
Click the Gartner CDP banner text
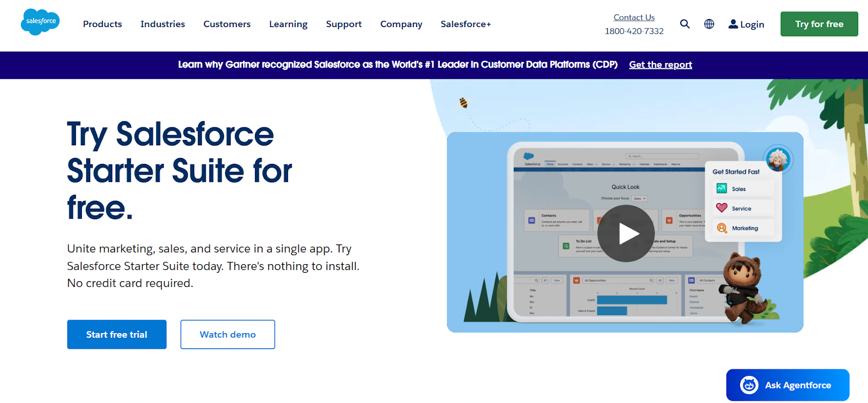(x=398, y=65)
